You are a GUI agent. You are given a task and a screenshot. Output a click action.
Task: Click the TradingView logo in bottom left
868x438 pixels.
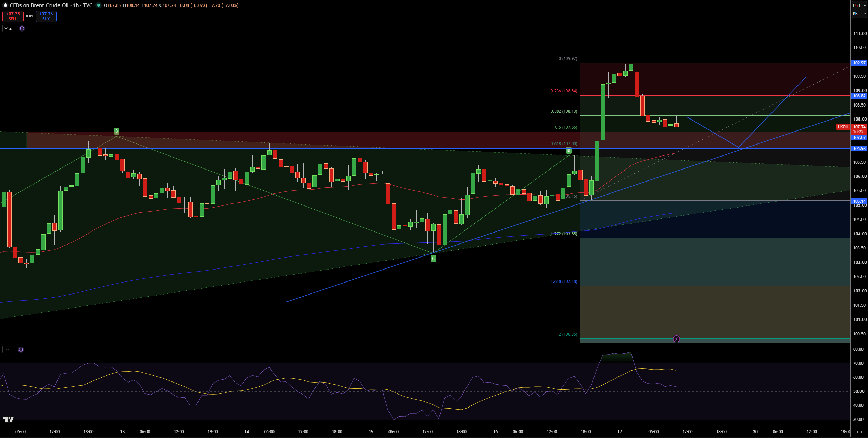(9, 420)
